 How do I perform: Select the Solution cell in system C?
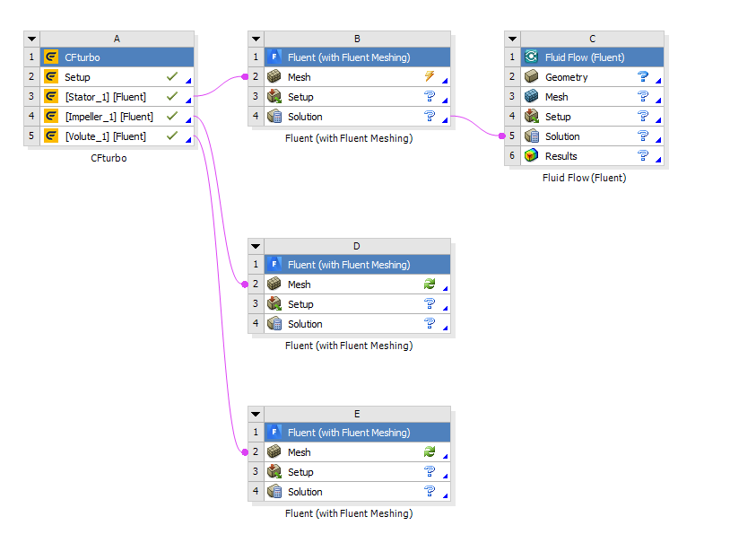[x=562, y=136]
